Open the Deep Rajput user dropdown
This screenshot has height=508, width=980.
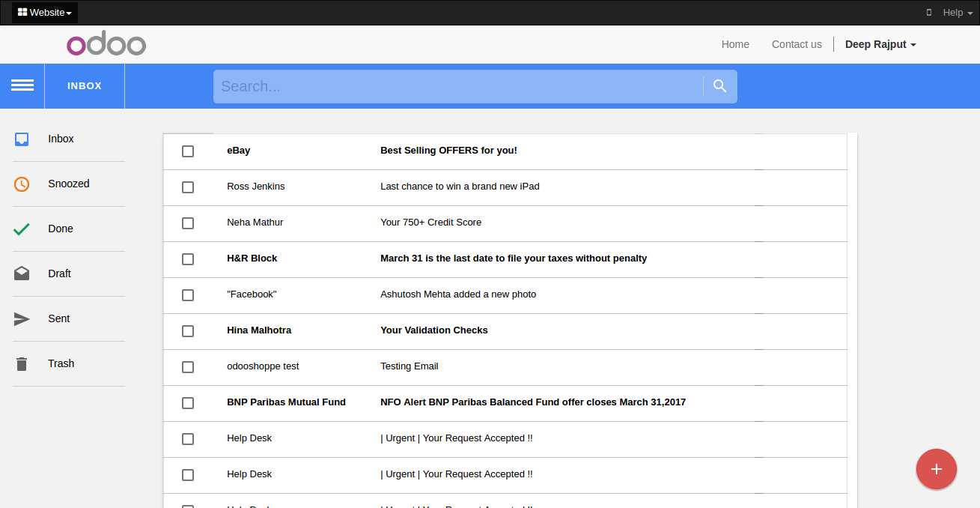coord(880,44)
